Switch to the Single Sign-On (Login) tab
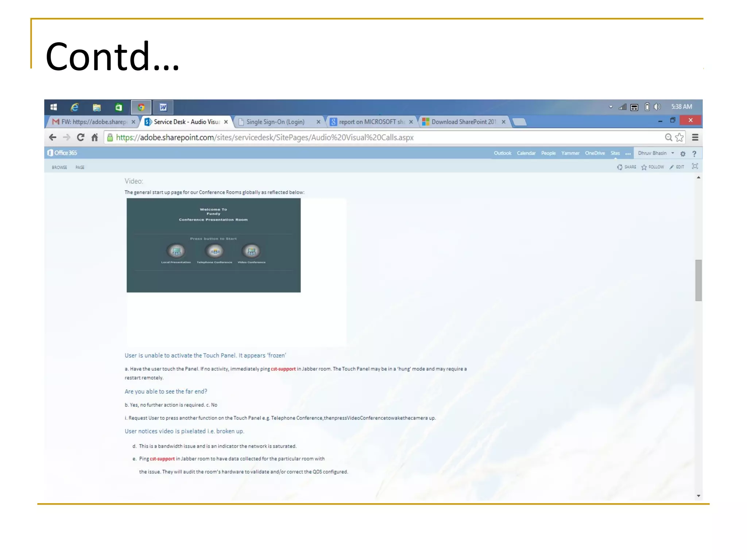 click(x=275, y=122)
